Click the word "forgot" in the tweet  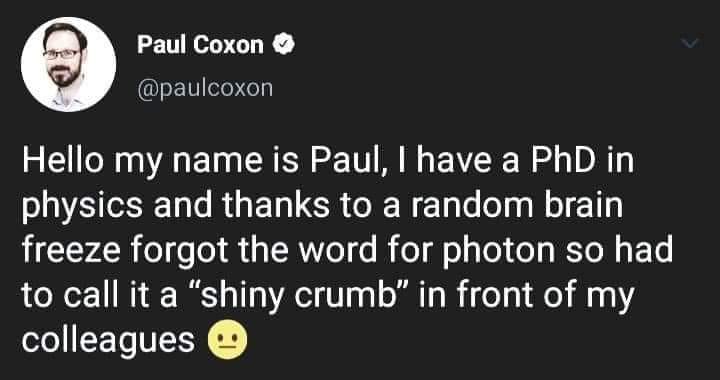click(180, 252)
